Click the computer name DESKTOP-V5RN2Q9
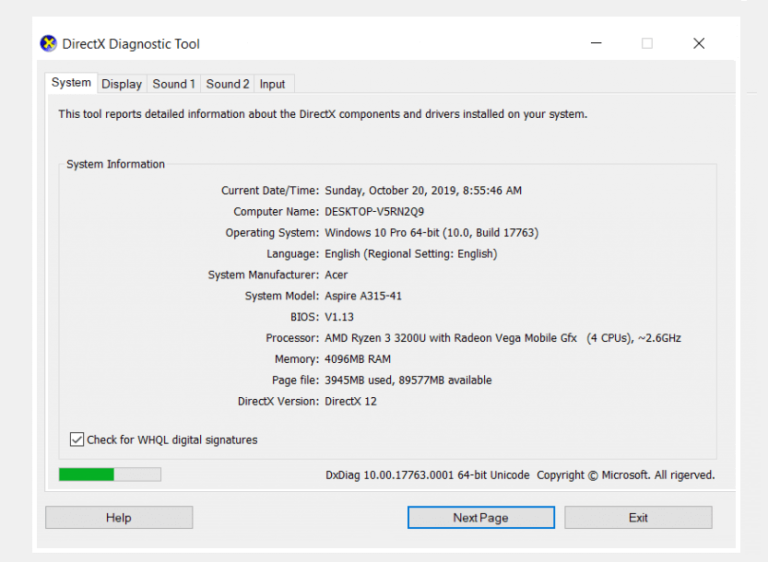 click(x=374, y=212)
